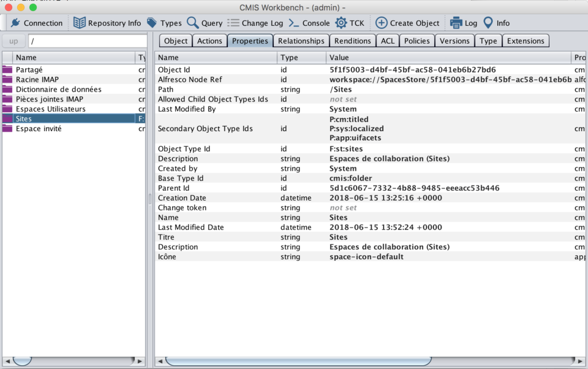Switch to the Object tab
This screenshot has height=369, width=588.
coord(176,41)
